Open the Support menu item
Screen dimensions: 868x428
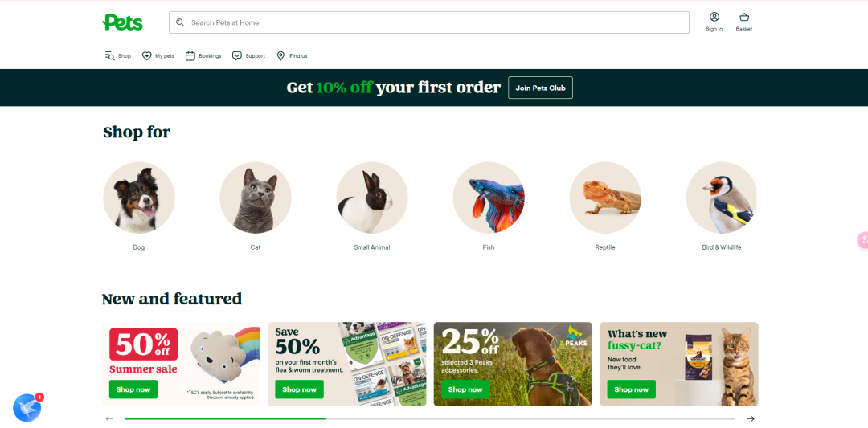coord(248,56)
